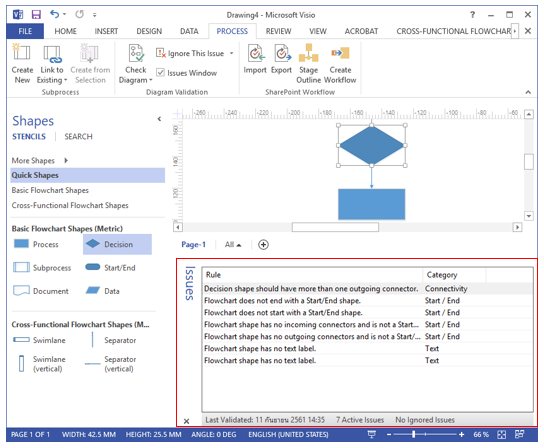The height and width of the screenshot is (448, 544).
Task: Click the Redo icon
Action: coord(79,14)
